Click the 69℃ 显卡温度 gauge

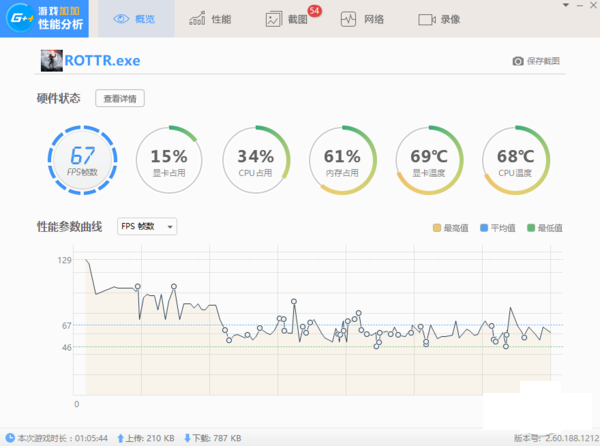coord(429,160)
